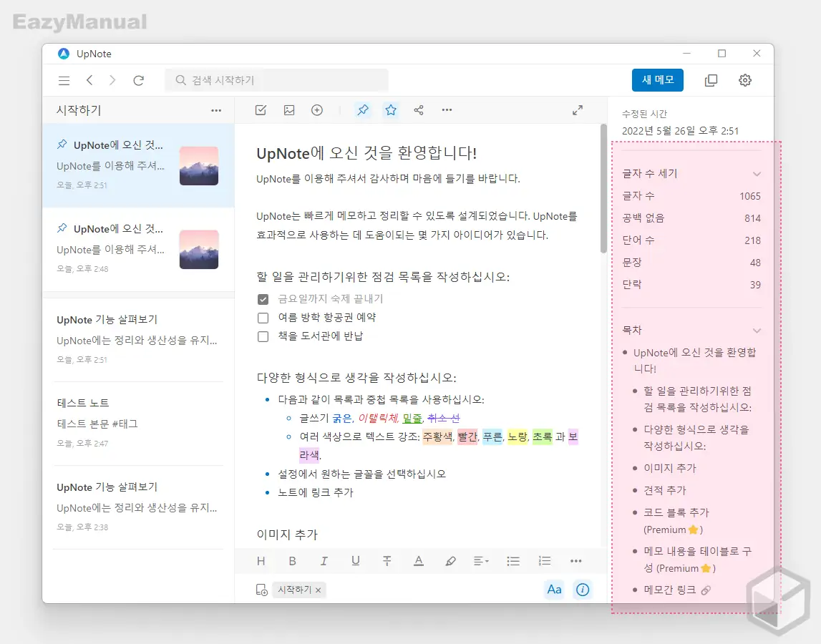Collapse the 글자 수 세기 section
Screen dimensions: 821x644
[x=757, y=174]
